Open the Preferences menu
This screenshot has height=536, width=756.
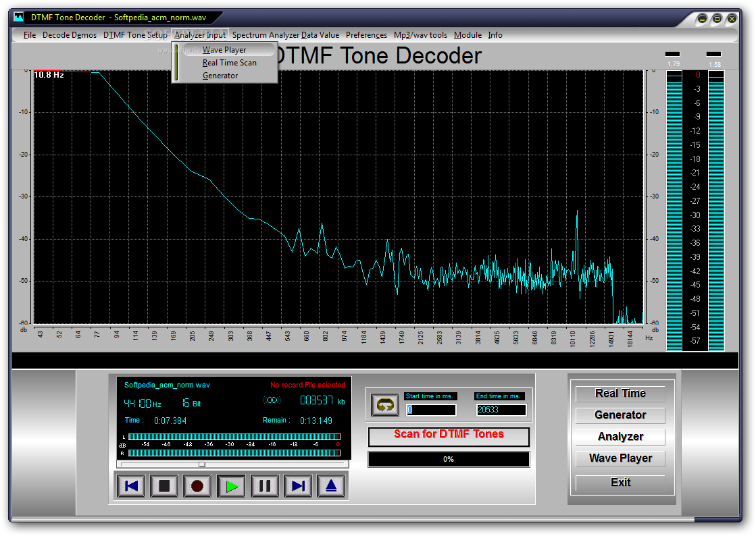click(366, 35)
